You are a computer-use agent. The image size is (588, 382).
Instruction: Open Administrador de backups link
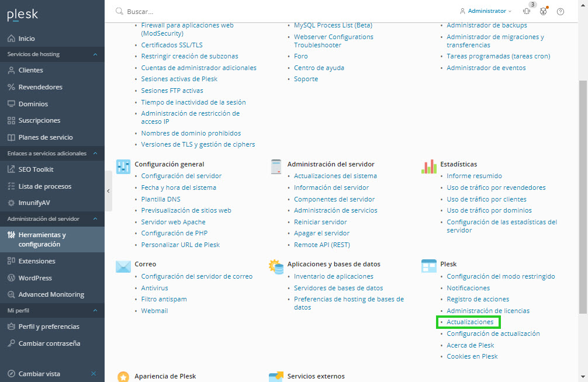487,25
